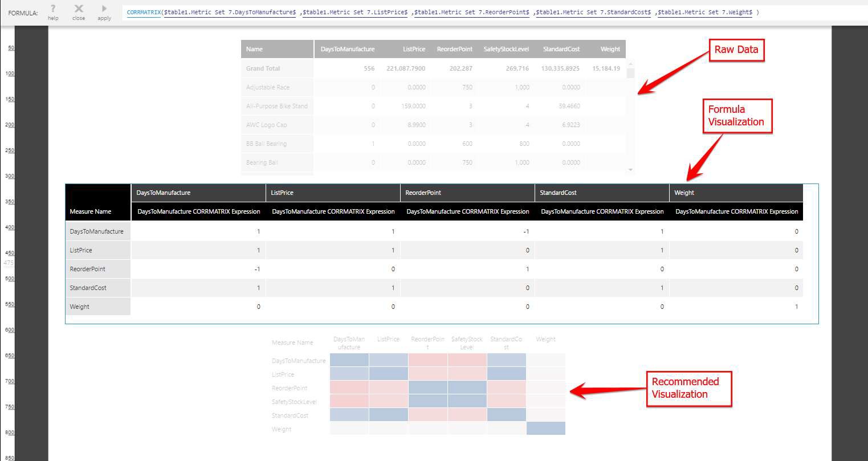Select the blue Weight correlation heatmap cell
This screenshot has width=868, height=461.
[x=545, y=428]
